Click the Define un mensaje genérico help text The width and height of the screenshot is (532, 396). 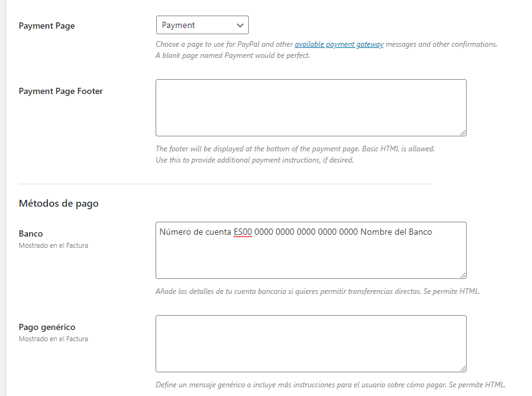[330, 385]
